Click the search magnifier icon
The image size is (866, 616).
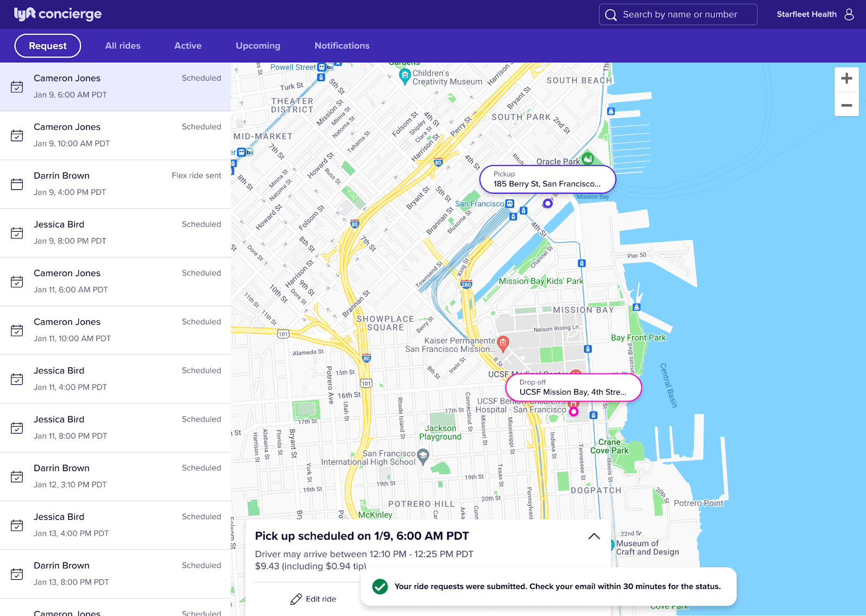(611, 15)
